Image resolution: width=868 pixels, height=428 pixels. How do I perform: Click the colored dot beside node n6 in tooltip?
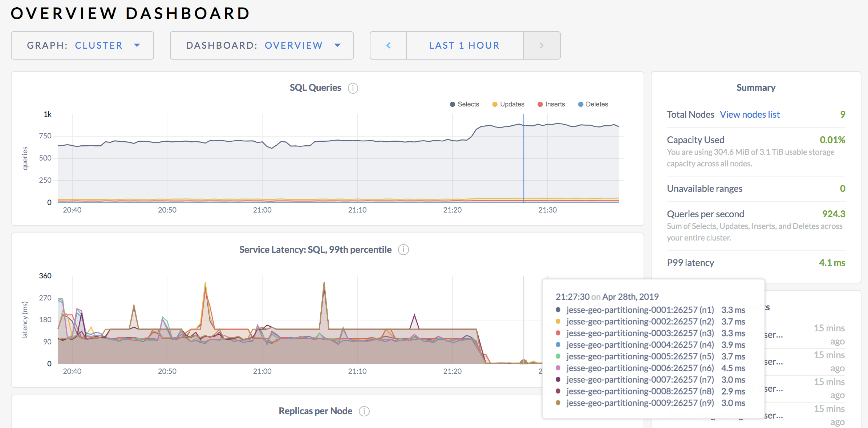pos(559,368)
